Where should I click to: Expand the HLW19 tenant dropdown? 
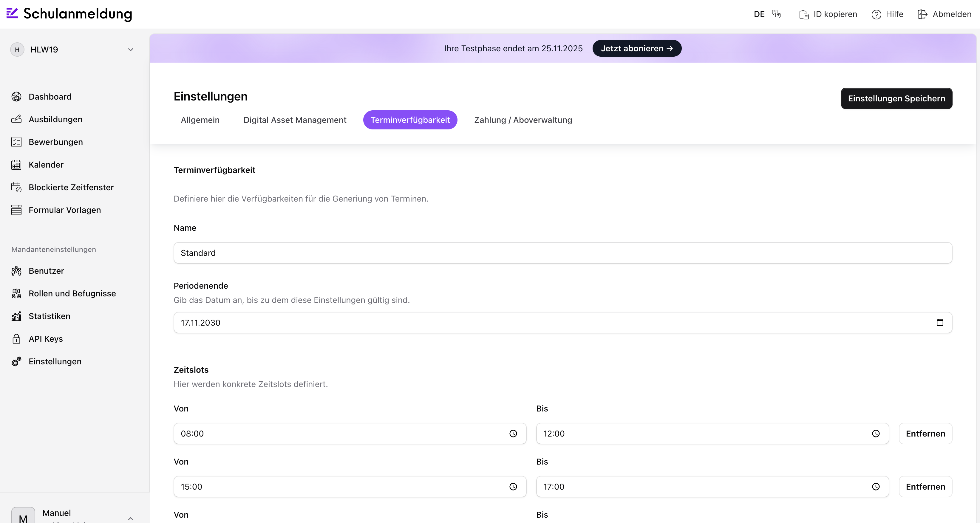[x=131, y=49]
